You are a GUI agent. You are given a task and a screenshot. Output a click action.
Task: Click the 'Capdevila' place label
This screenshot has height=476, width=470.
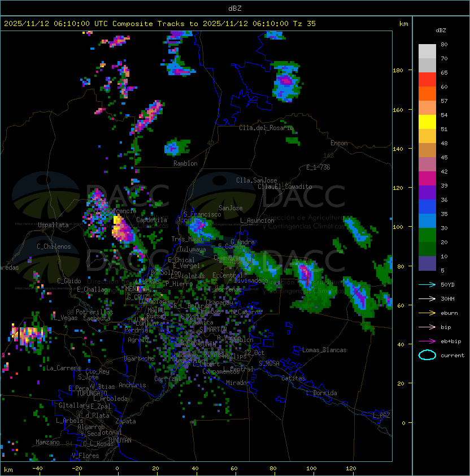(151, 220)
